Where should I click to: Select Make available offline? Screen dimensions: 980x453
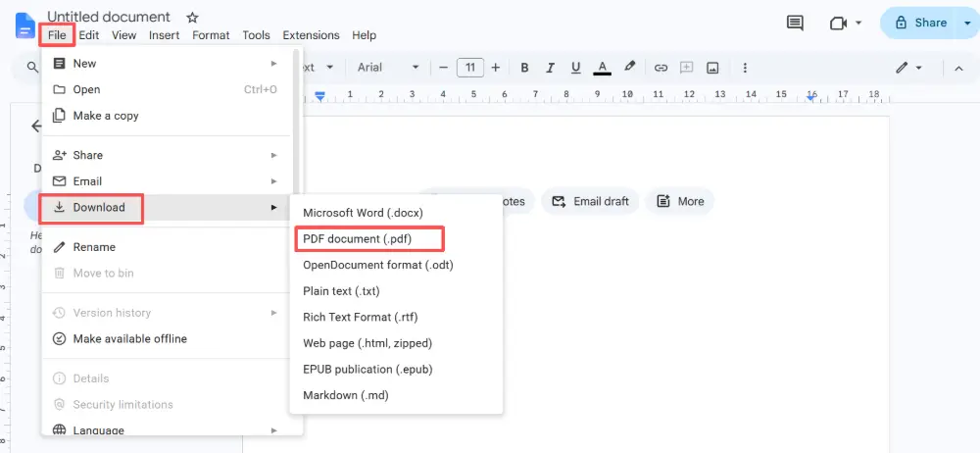click(x=166, y=339)
